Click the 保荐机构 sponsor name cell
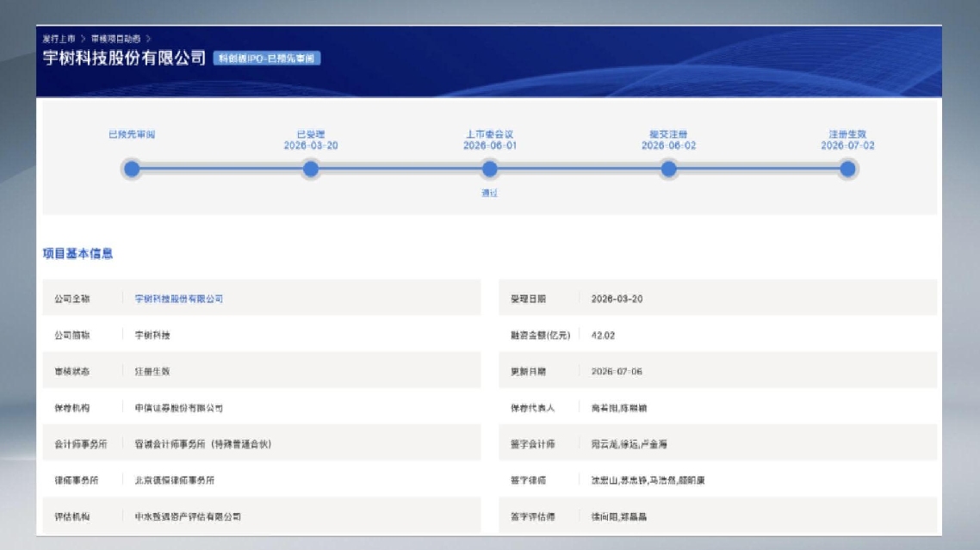Image resolution: width=980 pixels, height=550 pixels. coord(179,407)
